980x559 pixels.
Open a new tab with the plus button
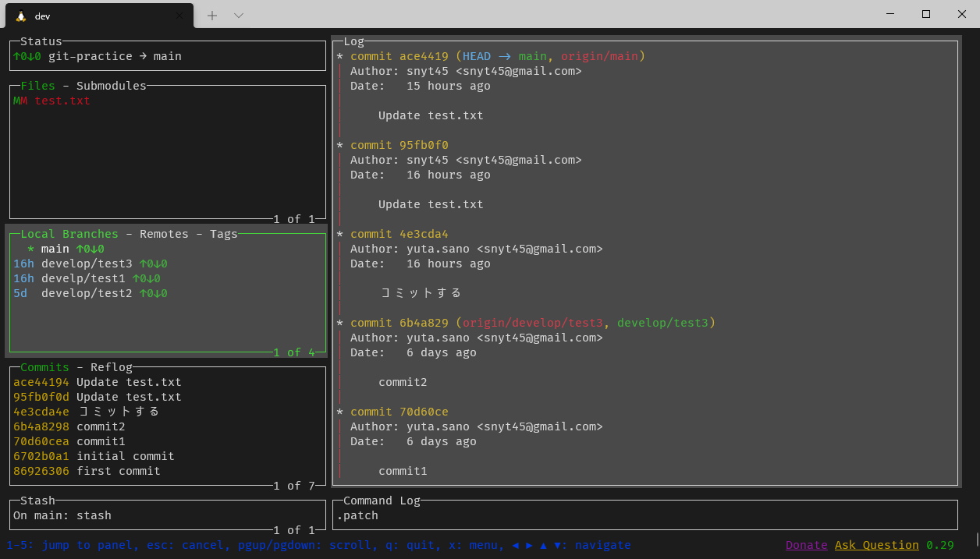tap(212, 15)
